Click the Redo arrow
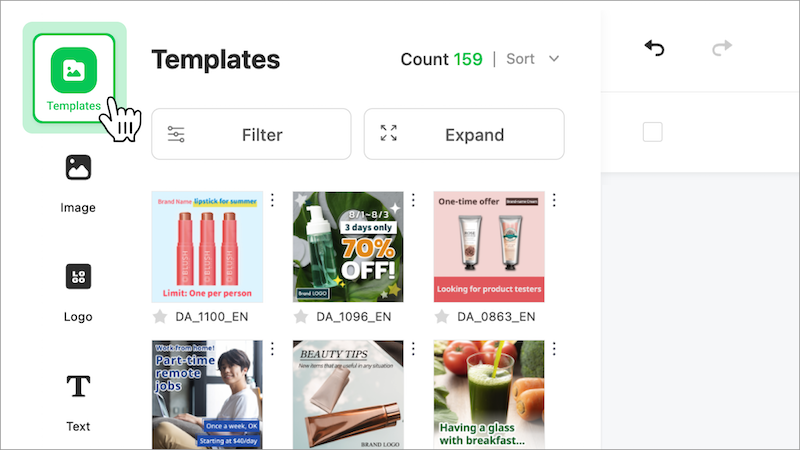Image resolution: width=800 pixels, height=450 pixels. (722, 48)
